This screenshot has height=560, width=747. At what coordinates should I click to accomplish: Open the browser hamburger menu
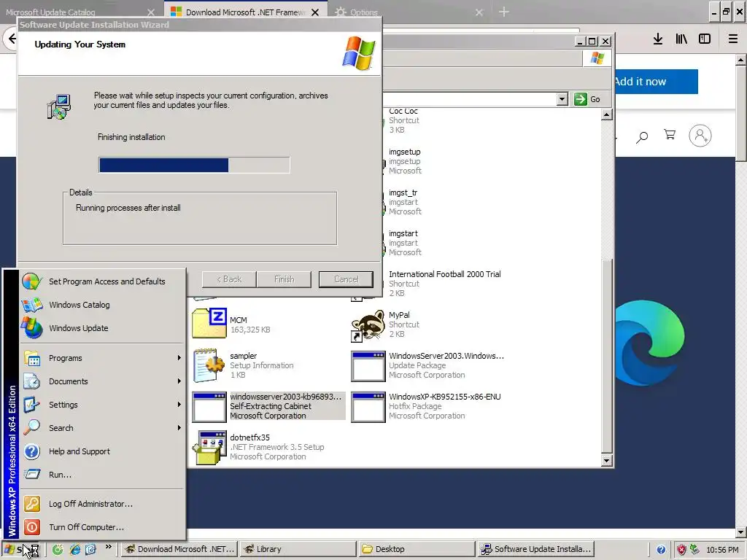click(733, 39)
